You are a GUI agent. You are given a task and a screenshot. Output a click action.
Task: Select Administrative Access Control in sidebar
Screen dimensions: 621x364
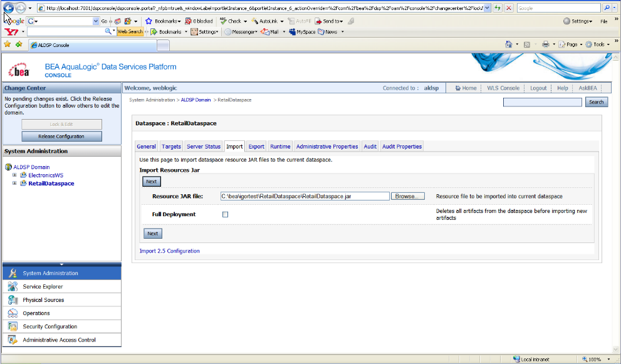pyautogui.click(x=61, y=340)
